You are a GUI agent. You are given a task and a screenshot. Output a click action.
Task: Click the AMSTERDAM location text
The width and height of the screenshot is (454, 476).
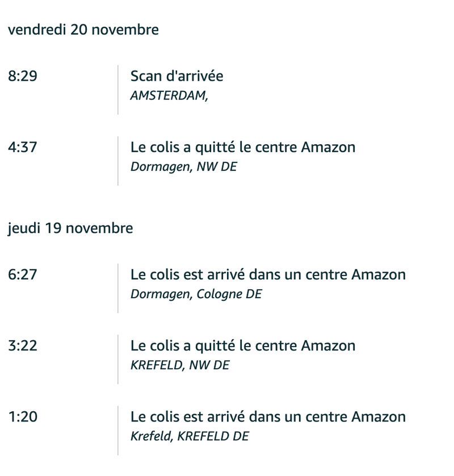169,96
